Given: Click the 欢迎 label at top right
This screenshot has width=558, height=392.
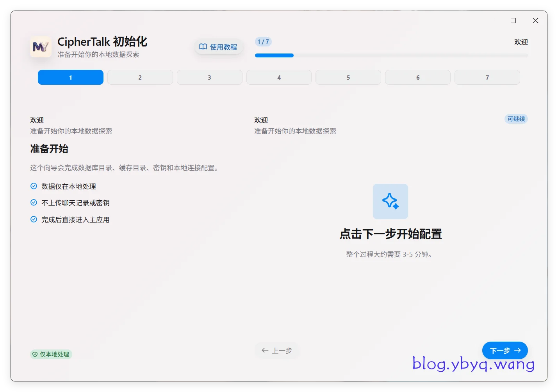Looking at the screenshot, I should click(x=521, y=42).
